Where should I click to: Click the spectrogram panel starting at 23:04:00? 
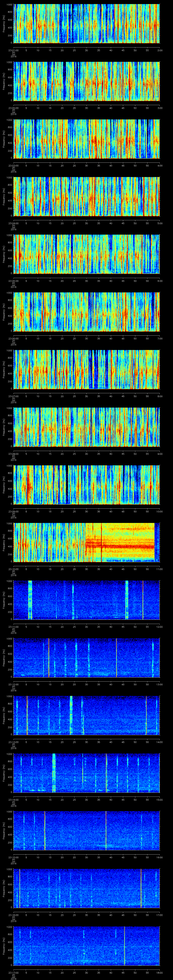tap(87, 197)
